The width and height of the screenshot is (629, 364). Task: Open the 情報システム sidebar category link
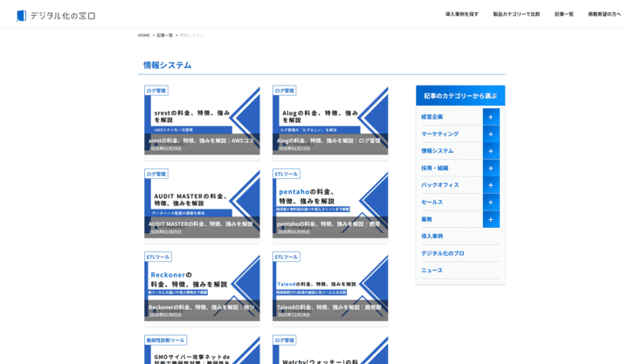click(x=438, y=151)
